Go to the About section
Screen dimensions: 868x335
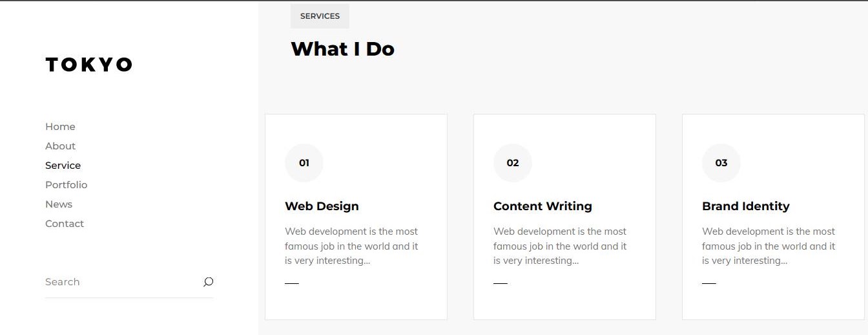pos(60,146)
